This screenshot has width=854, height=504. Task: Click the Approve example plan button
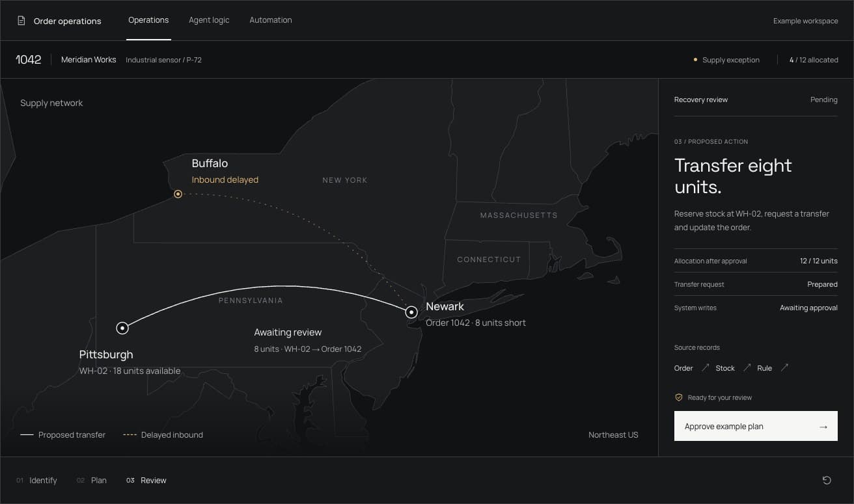point(756,427)
